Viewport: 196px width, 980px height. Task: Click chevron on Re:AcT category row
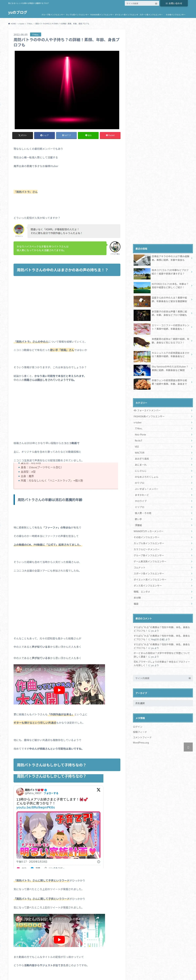[191, 441]
